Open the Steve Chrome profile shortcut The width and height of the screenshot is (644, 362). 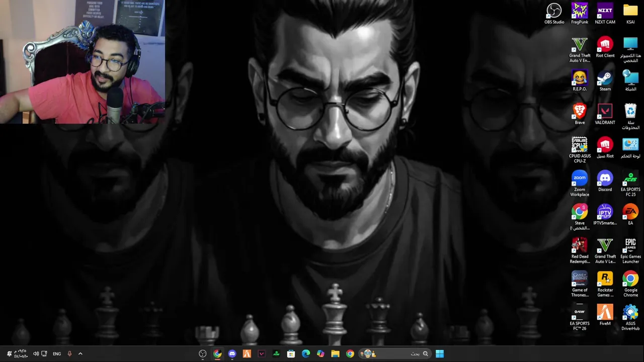(580, 217)
